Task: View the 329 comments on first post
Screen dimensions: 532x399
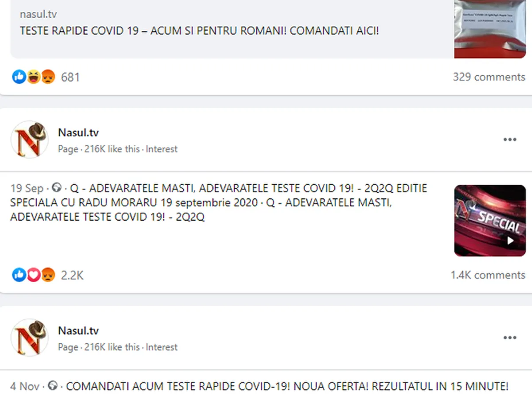Action: click(489, 77)
